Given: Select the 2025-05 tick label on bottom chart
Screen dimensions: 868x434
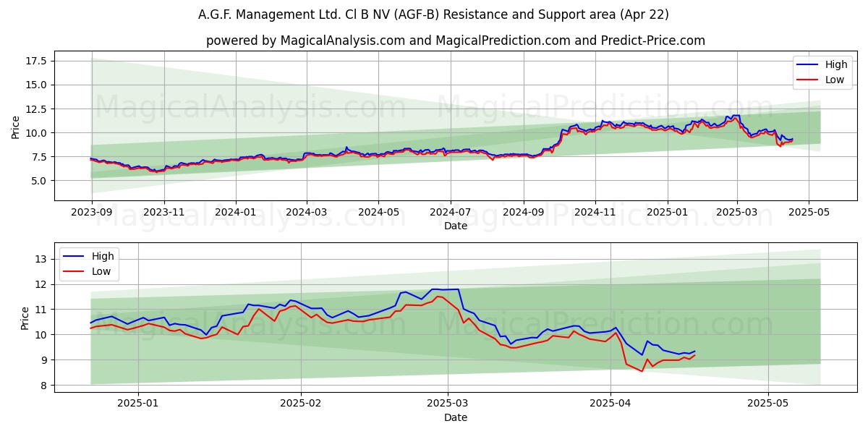Looking at the screenshot, I should pyautogui.click(x=768, y=404).
